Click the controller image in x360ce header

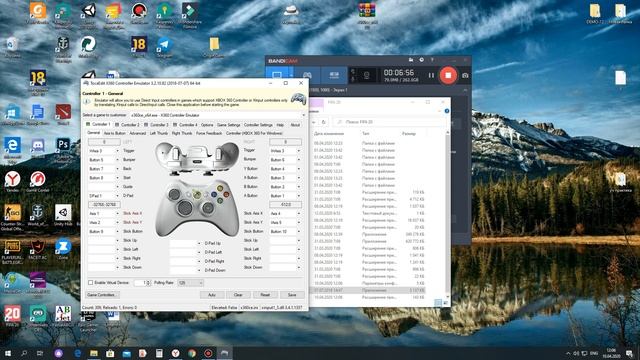(x=298, y=99)
